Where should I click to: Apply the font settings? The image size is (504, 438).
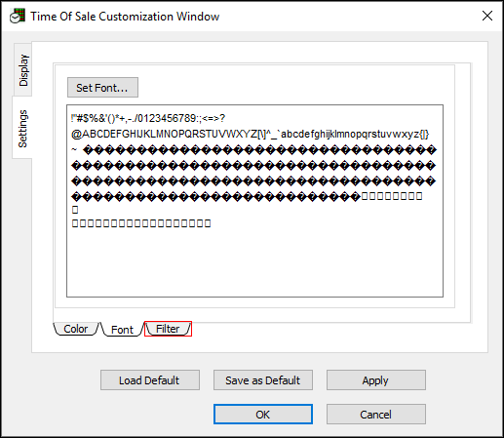coord(376,379)
